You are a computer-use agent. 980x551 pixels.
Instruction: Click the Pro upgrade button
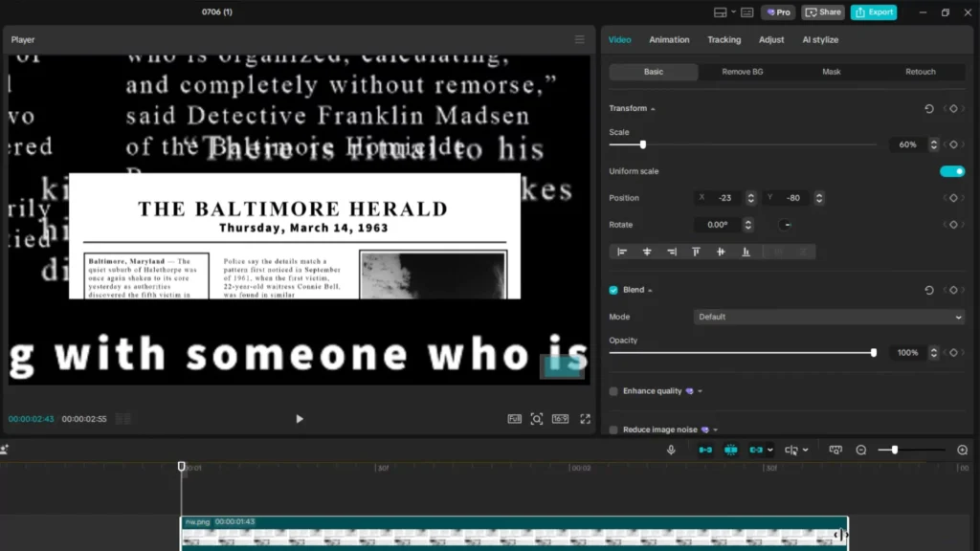coord(778,11)
